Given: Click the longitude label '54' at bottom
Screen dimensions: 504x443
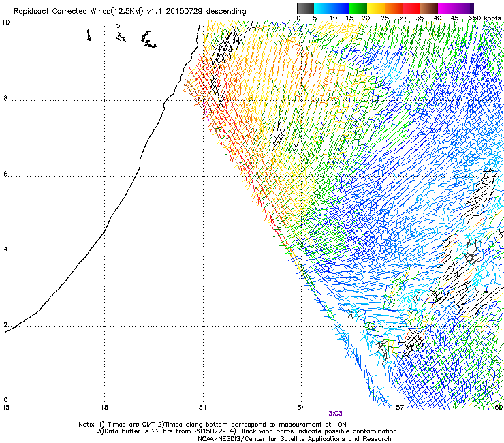Looking at the screenshot, I should (301, 408).
